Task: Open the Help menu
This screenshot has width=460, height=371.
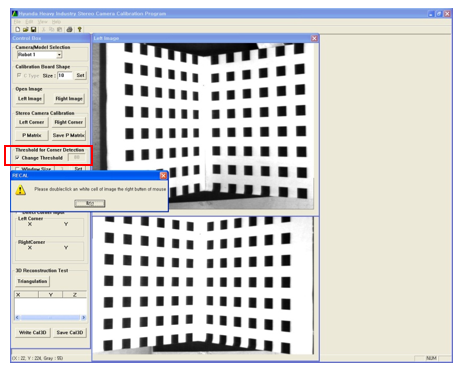Action: [x=56, y=22]
